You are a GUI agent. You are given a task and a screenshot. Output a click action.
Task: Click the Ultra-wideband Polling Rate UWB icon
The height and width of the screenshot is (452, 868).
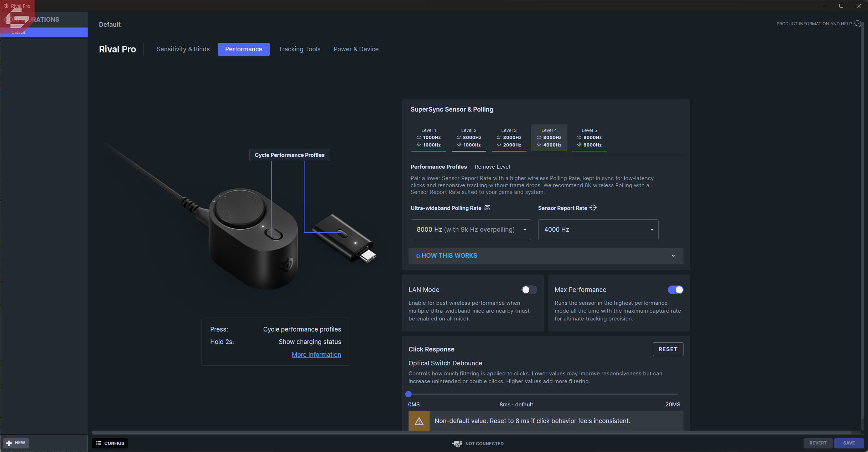[487, 208]
